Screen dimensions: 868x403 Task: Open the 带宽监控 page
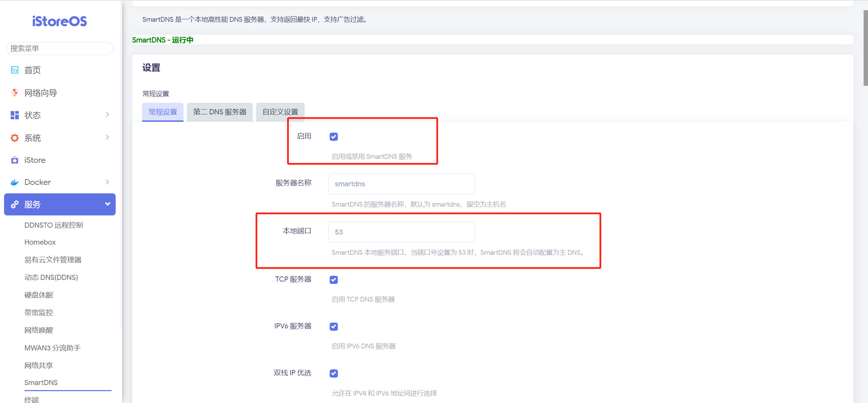click(x=39, y=313)
